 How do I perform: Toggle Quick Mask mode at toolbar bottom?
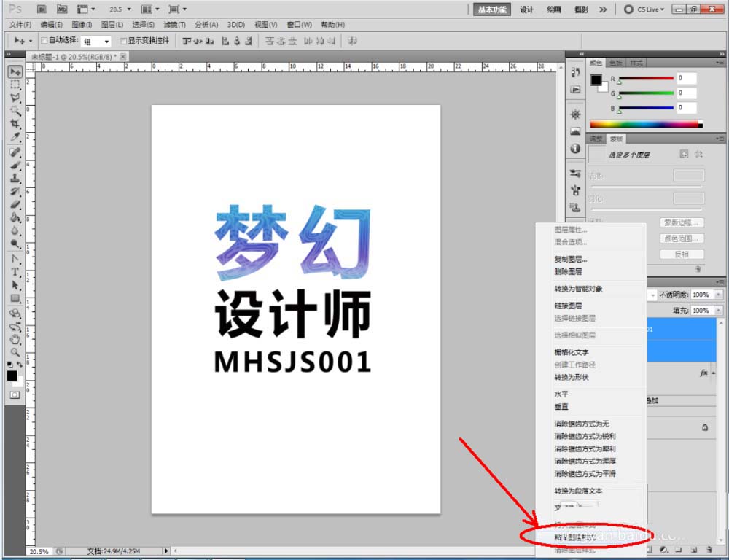point(14,394)
